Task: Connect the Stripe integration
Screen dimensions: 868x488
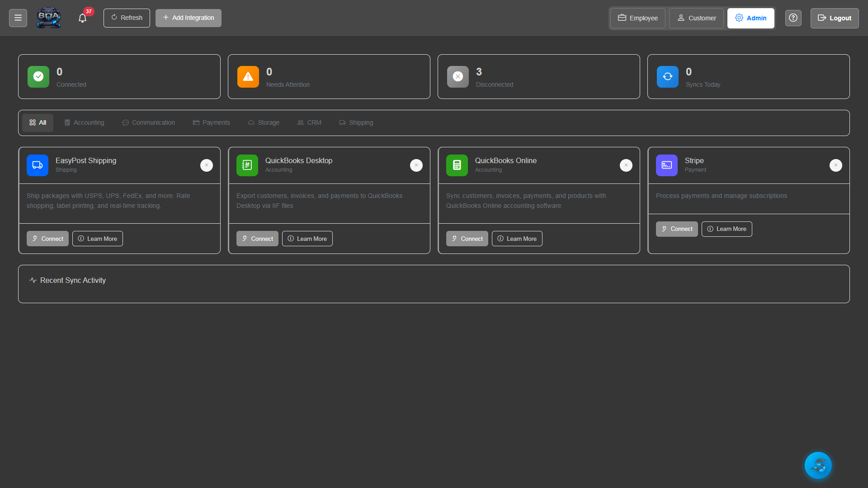Action: click(x=677, y=229)
